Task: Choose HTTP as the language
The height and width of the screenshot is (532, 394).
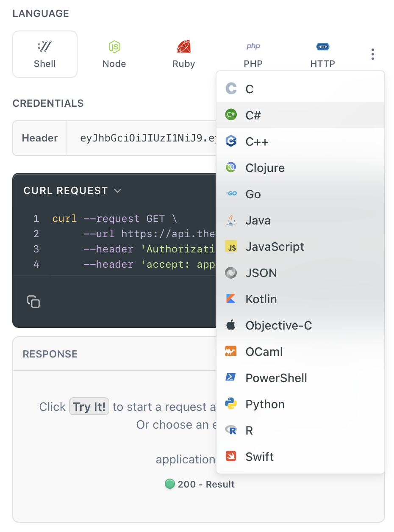Action: 323,54
